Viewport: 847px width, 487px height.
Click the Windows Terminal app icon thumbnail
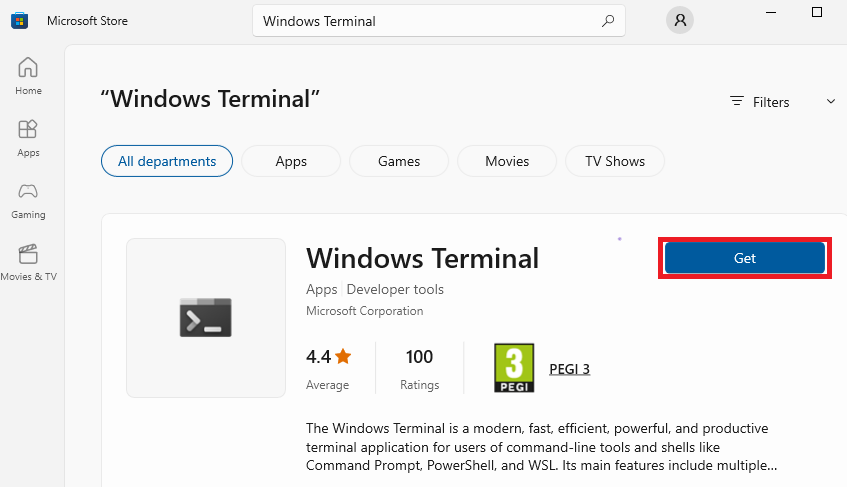[206, 317]
